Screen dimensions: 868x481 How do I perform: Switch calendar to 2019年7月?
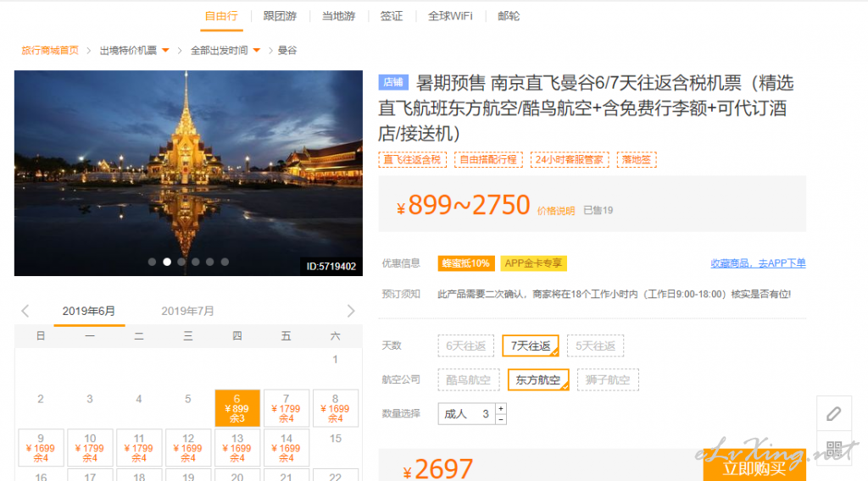(187, 312)
